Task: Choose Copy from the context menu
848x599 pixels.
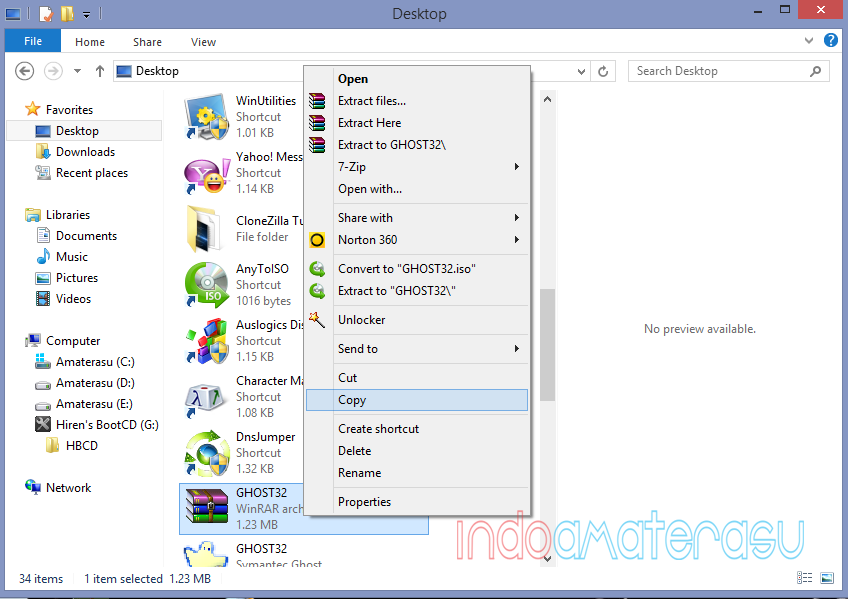Action: [416, 400]
